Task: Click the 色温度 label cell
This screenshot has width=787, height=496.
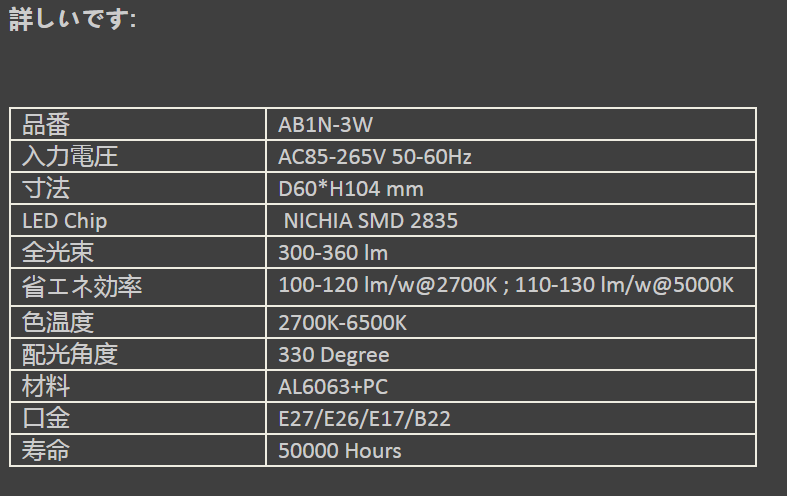Action: click(58, 323)
